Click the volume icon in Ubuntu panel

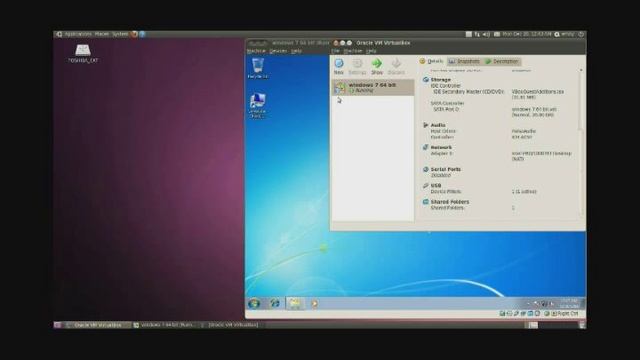tap(486, 34)
